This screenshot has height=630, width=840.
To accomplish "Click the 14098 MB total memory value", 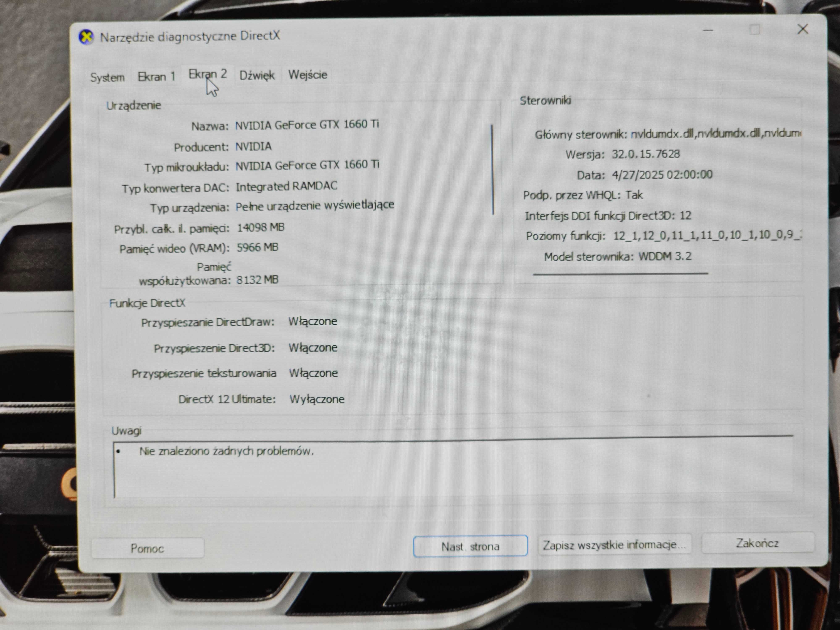I will click(x=261, y=227).
